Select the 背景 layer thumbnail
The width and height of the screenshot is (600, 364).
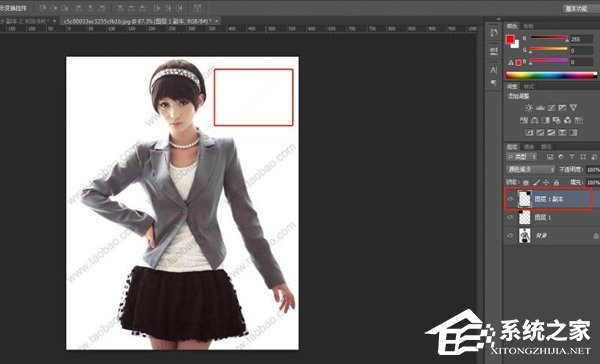tap(524, 235)
